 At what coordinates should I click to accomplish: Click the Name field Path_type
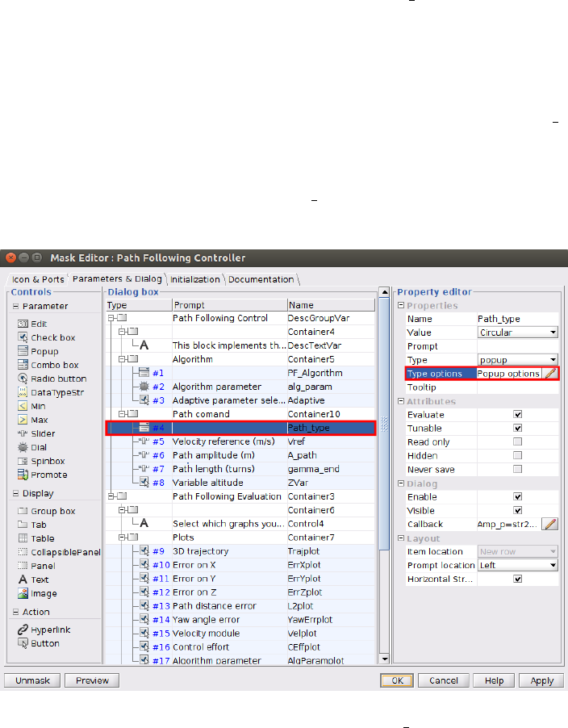click(x=517, y=319)
